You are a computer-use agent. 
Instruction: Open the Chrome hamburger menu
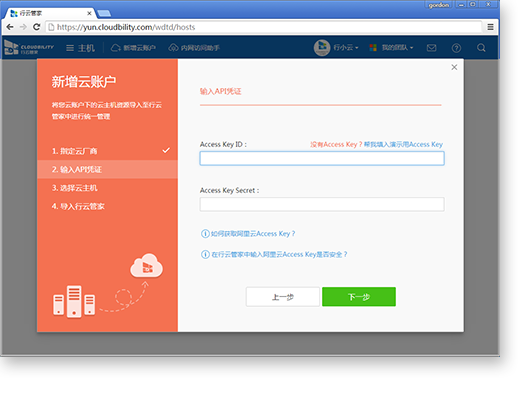490,27
